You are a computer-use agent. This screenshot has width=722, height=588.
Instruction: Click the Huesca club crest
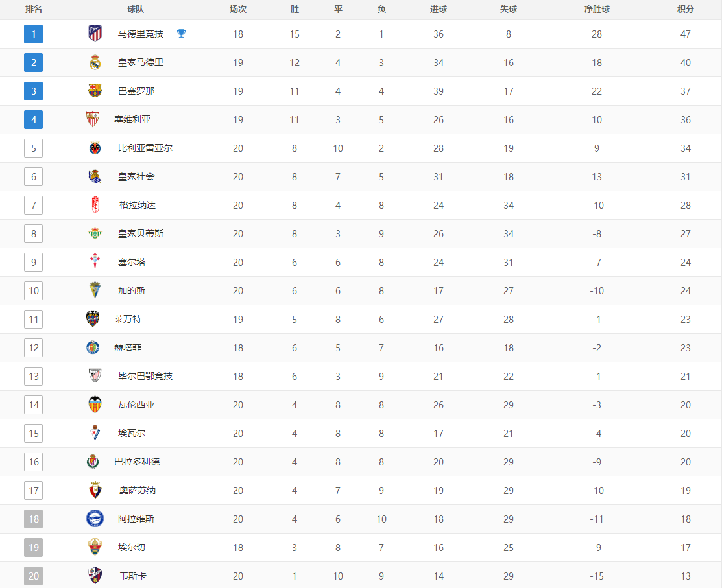[x=95, y=576]
